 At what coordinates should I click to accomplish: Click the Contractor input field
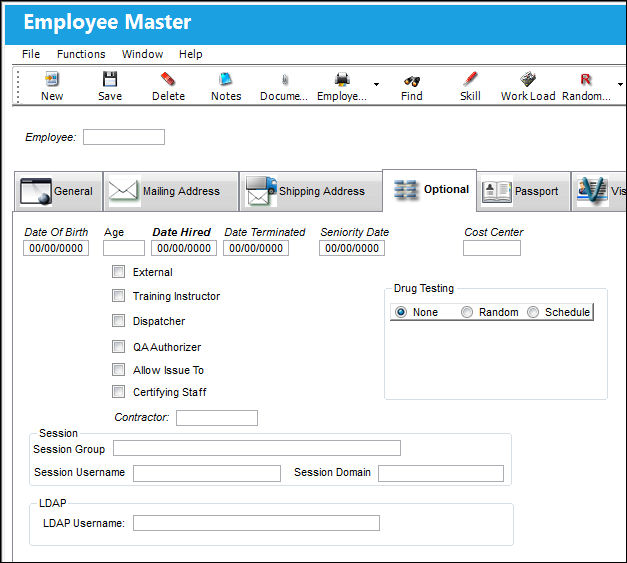point(217,418)
